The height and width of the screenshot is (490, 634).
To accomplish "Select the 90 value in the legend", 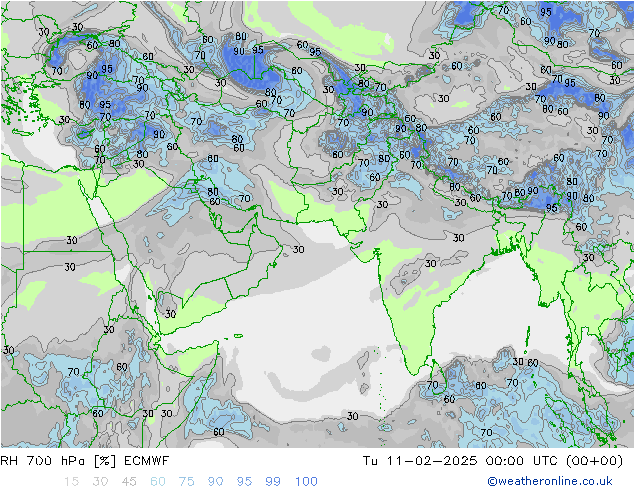I will click(x=215, y=482).
